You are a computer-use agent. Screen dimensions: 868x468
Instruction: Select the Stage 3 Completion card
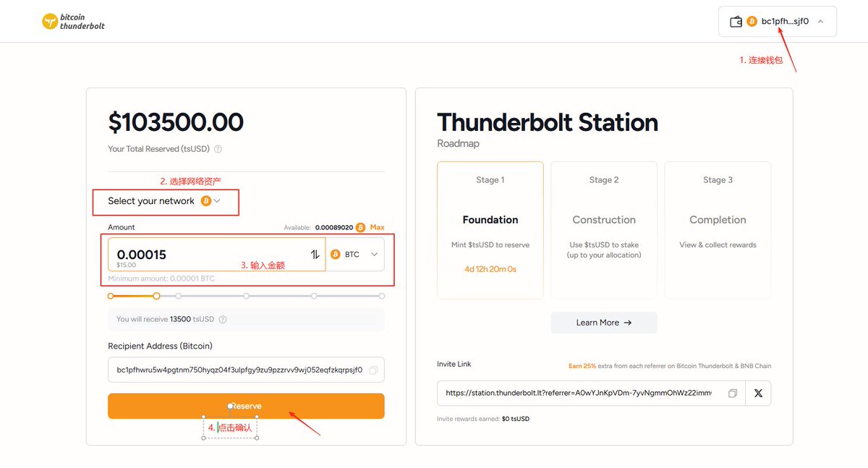(718, 230)
